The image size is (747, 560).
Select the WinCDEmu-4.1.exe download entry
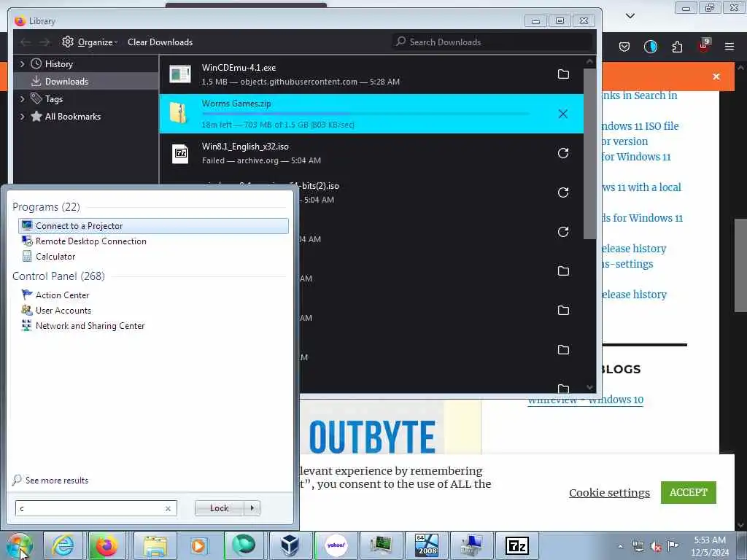[x=371, y=74]
